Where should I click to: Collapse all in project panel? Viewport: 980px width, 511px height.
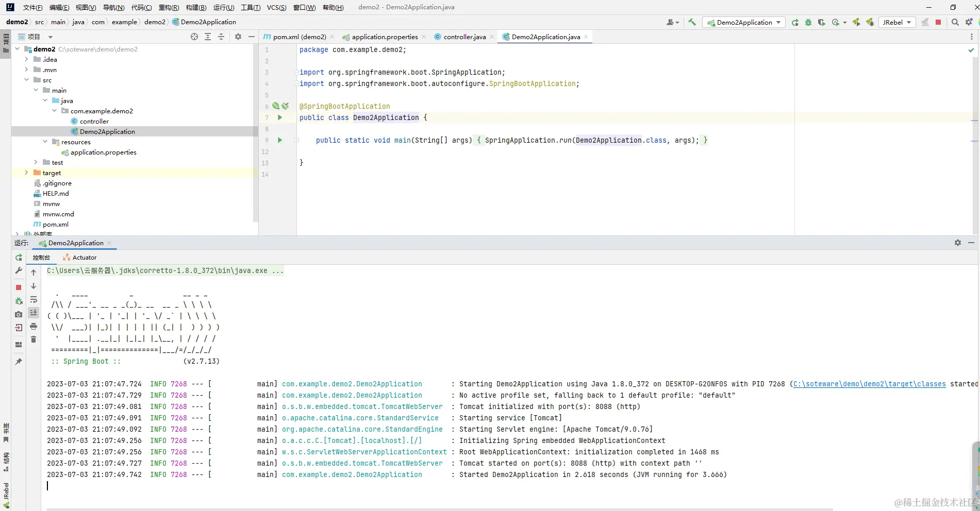point(221,37)
